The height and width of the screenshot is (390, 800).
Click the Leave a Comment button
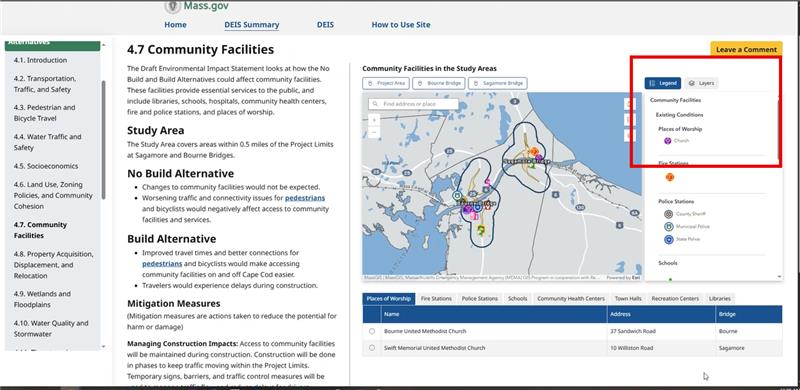click(x=746, y=50)
